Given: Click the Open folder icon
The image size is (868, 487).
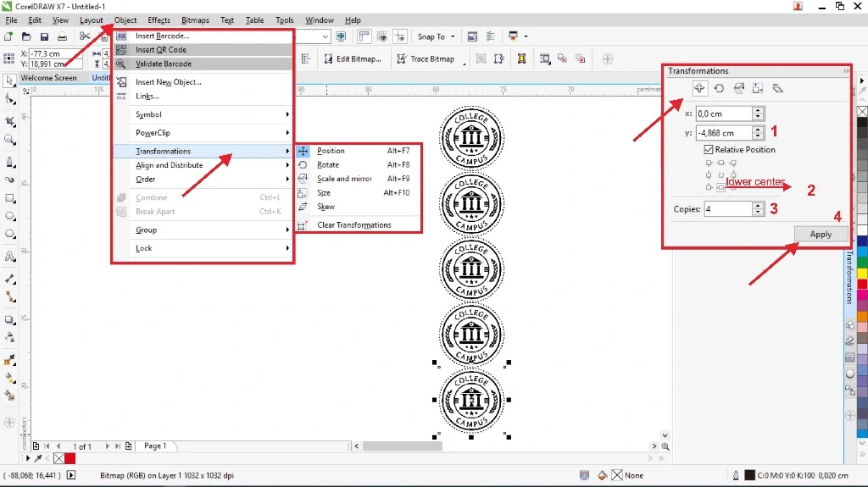Looking at the screenshot, I should (x=26, y=36).
